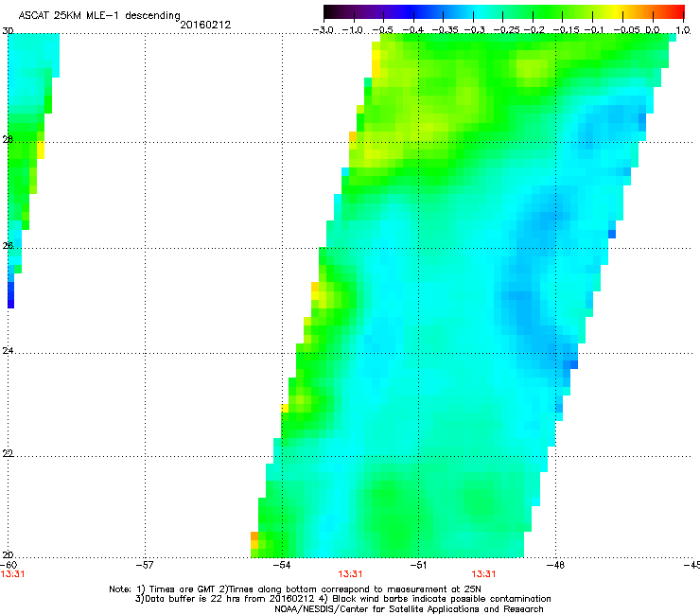Click the longitude label "-60"
Screen dimensions: 700x615
pos(9,565)
